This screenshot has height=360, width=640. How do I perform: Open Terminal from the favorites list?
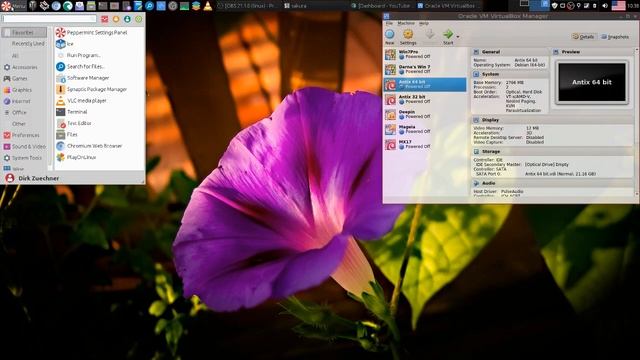99,111
